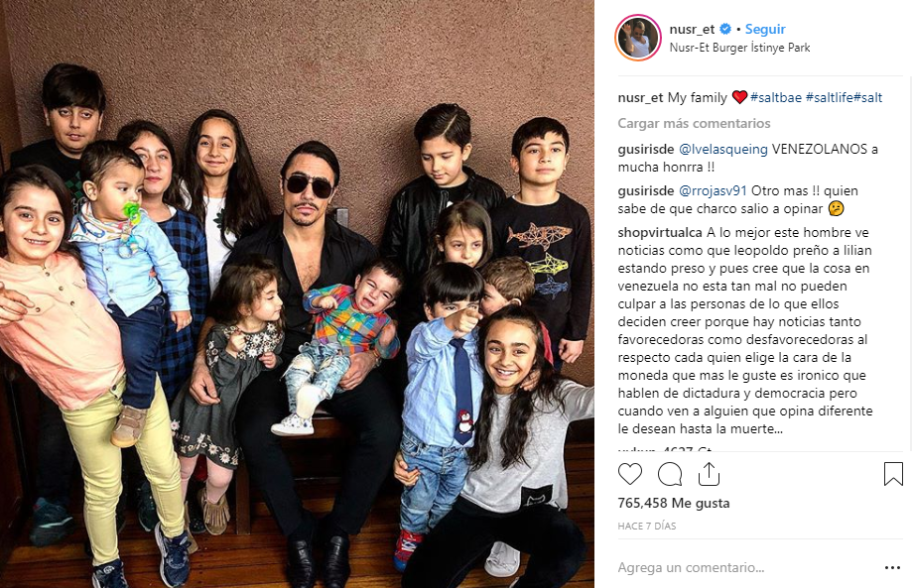
Task: Open shopvirtualca commenter profile
Action: pos(660,232)
